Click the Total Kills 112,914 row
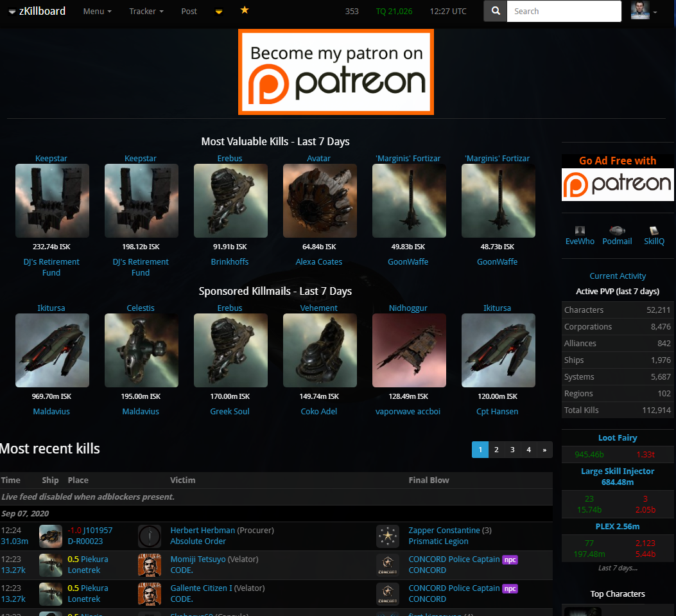The image size is (676, 616). (618, 410)
